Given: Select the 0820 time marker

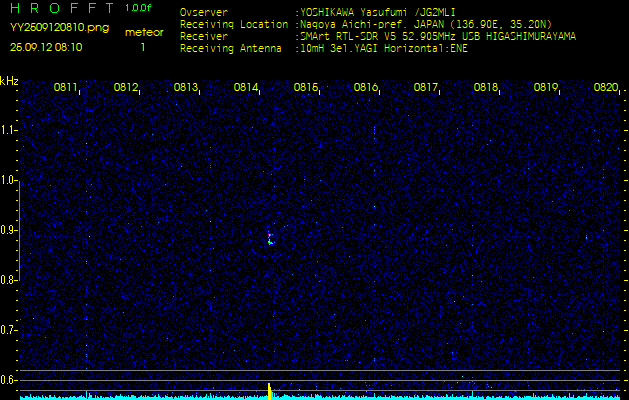Looking at the screenshot, I should 605,88.
